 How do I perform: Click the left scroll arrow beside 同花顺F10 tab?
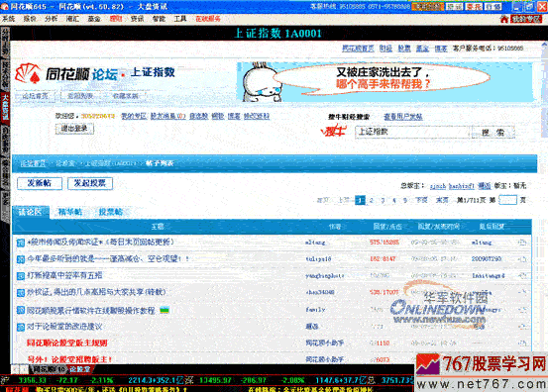coord(16,369)
